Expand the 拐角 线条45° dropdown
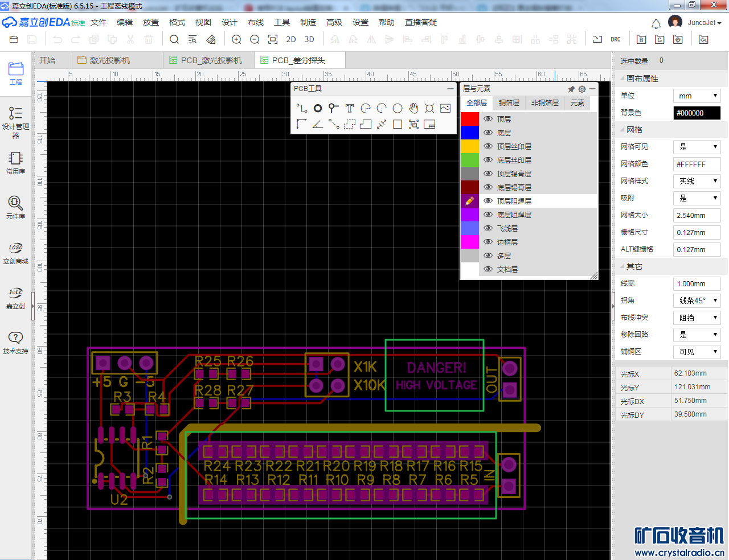Viewport: 729px width, 560px height. [697, 300]
